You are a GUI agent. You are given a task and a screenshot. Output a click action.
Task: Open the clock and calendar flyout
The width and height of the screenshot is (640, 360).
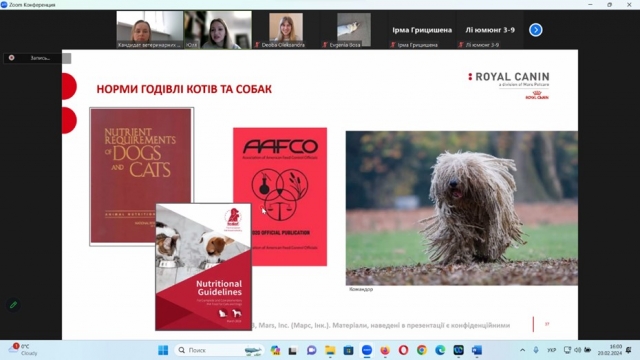[610, 350]
